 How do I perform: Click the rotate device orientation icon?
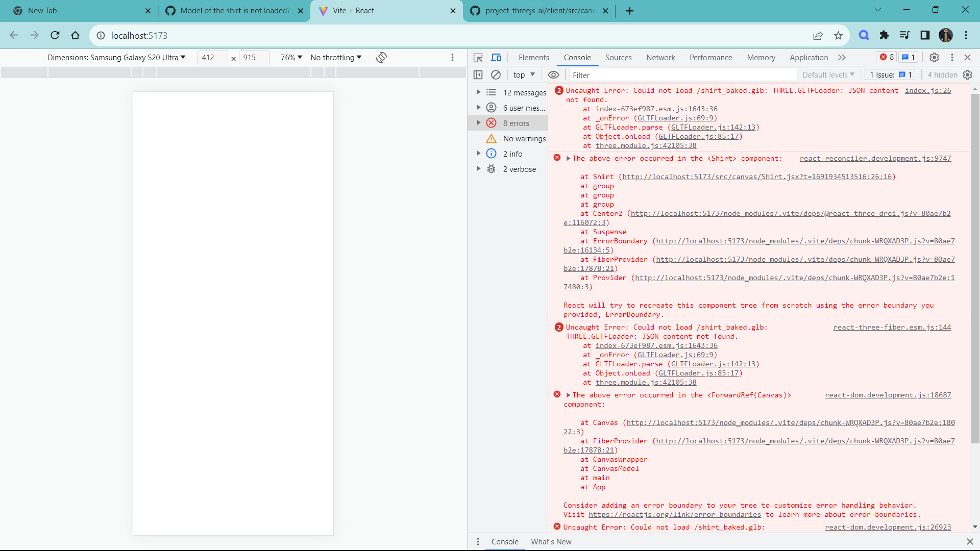click(x=381, y=58)
